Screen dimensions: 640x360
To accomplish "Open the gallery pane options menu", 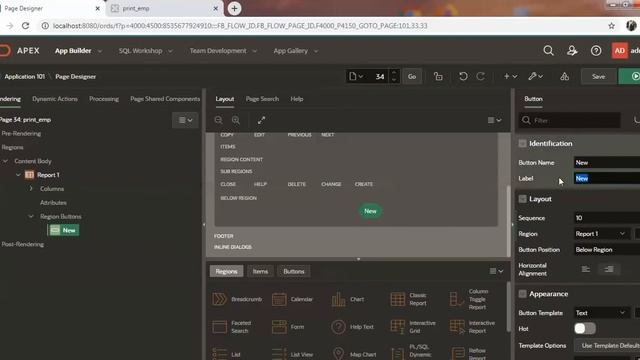I will pos(496,271).
